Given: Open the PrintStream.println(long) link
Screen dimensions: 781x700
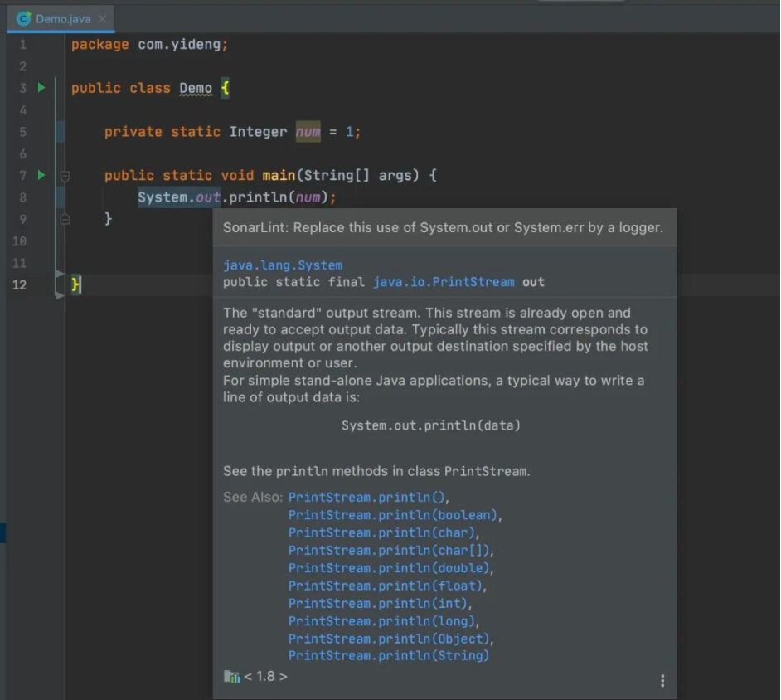Looking at the screenshot, I should tap(383, 621).
